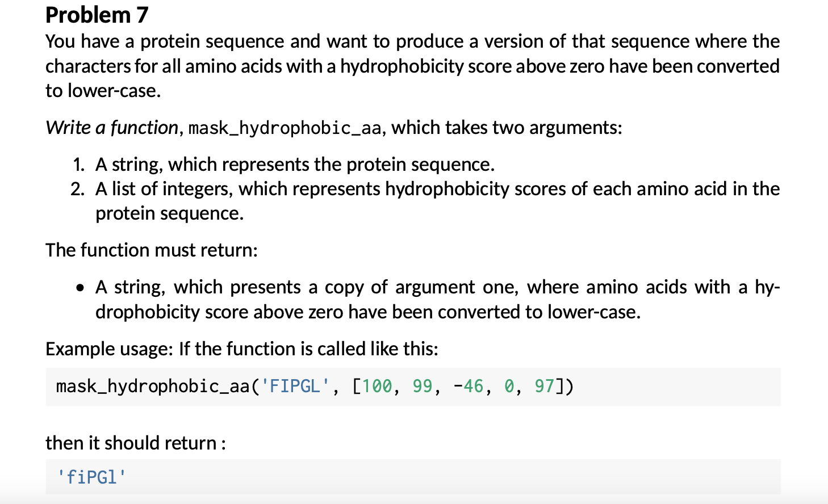Click the 'FIPGL' string argument in code
Viewport: 828px width, 504px height.
click(295, 387)
